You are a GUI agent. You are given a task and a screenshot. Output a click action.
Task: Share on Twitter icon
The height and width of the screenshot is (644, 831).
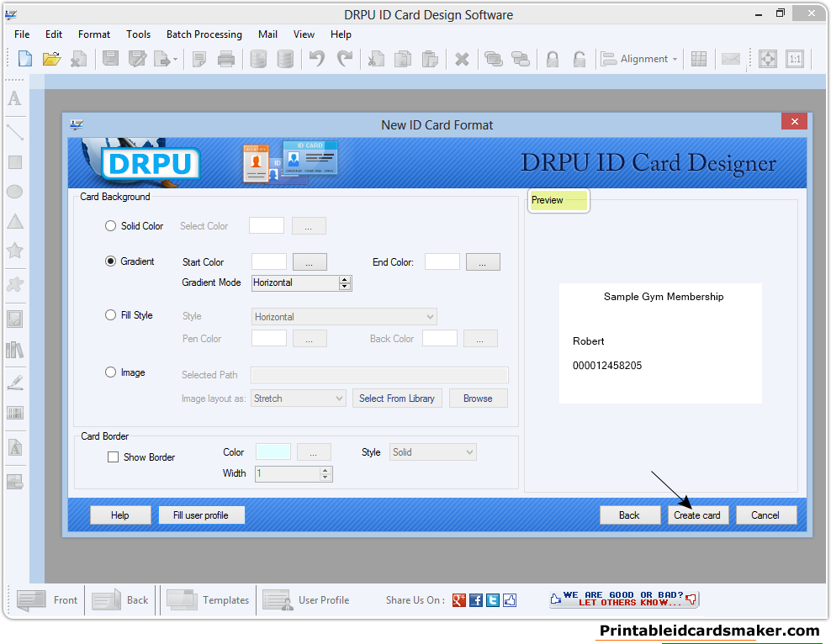[493, 600]
